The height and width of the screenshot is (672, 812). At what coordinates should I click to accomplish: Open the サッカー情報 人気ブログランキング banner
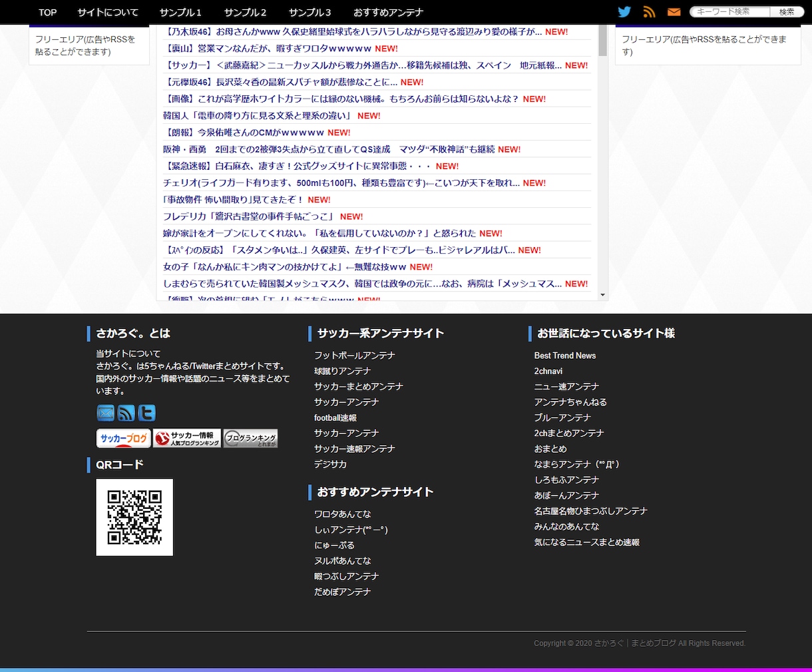187,438
